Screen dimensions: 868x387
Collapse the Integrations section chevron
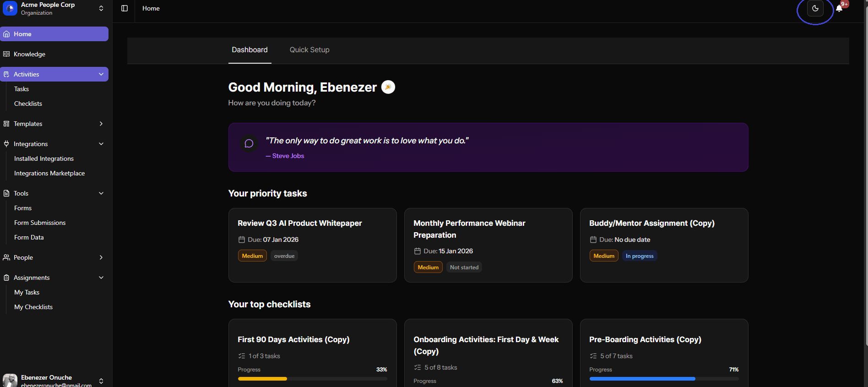click(101, 144)
